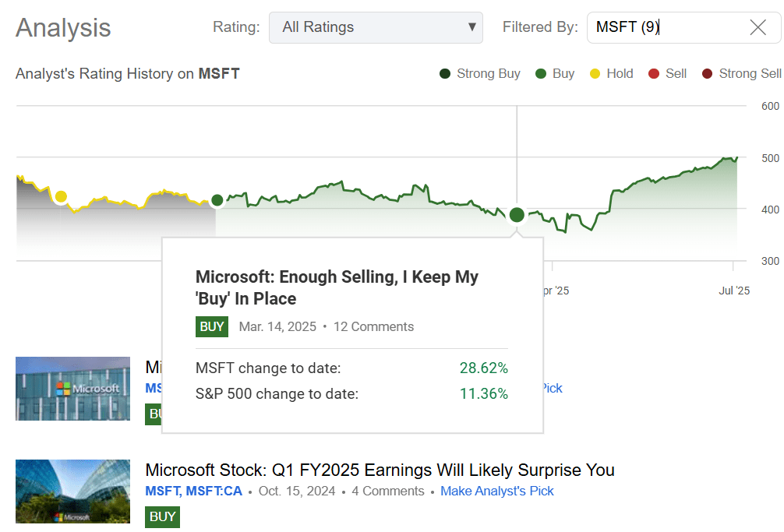Select the first green Buy marker on the chart
Screen dimensions: 784x532
[217, 200]
